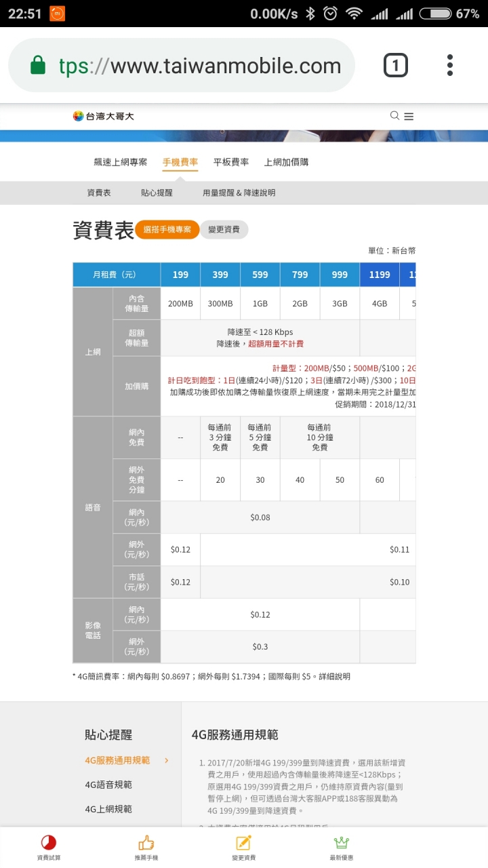Screen dimensions: 488x868
Task: Click the $0.3 video call rate
Action: (260, 647)
